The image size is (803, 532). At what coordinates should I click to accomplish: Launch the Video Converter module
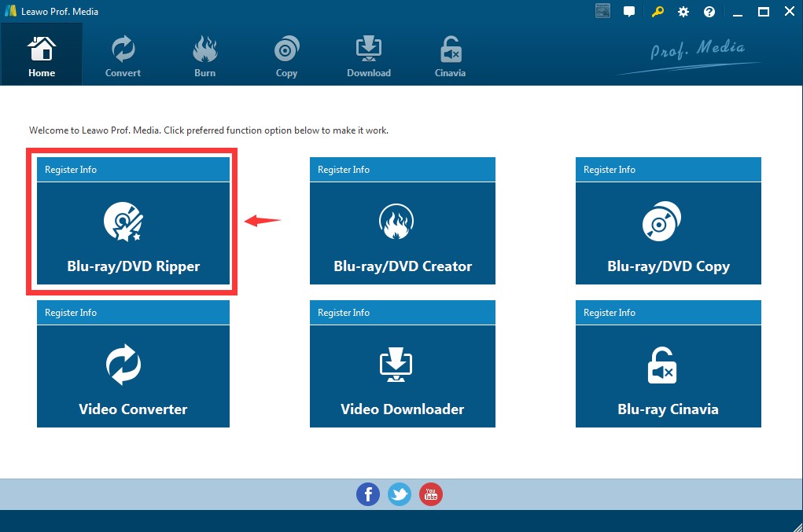point(133,376)
